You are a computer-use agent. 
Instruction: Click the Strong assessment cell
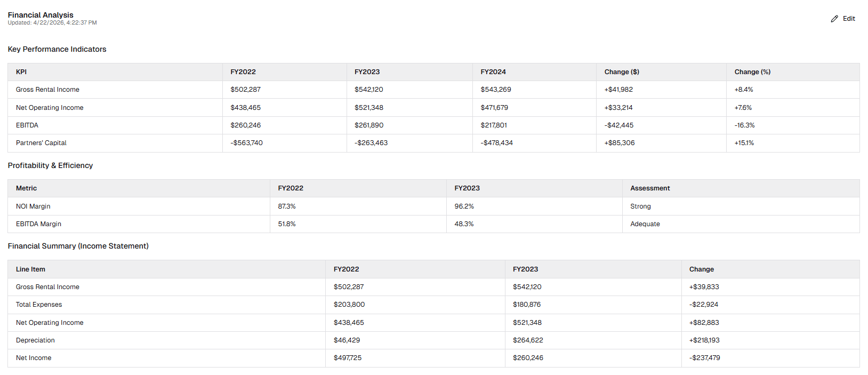coord(640,206)
